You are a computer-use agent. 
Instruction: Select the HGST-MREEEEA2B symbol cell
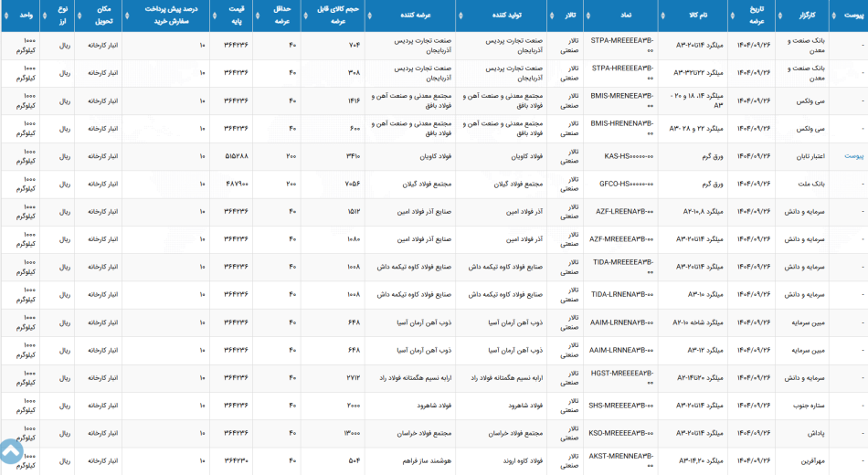click(620, 378)
